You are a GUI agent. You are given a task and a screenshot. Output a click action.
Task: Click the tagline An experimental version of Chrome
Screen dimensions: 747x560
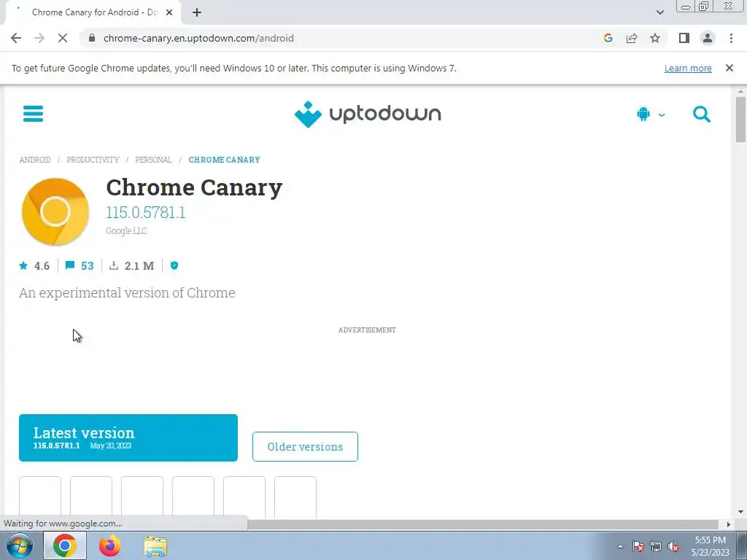[x=127, y=292]
